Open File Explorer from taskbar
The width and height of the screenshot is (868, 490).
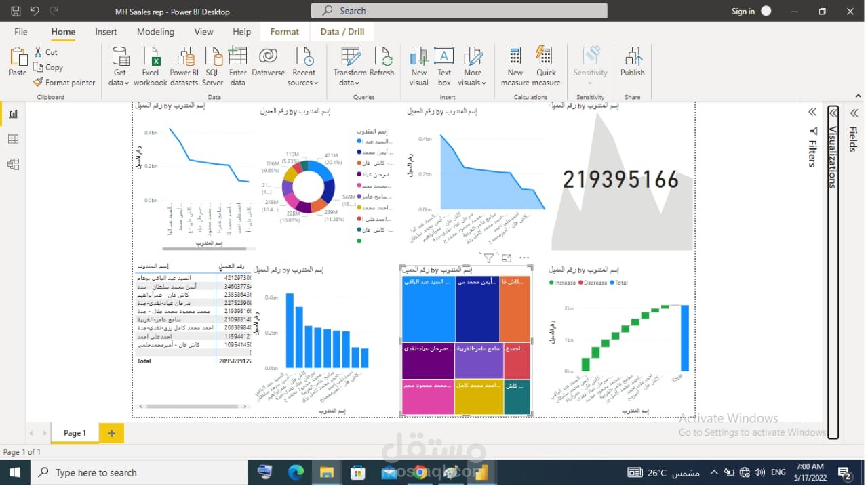327,473
